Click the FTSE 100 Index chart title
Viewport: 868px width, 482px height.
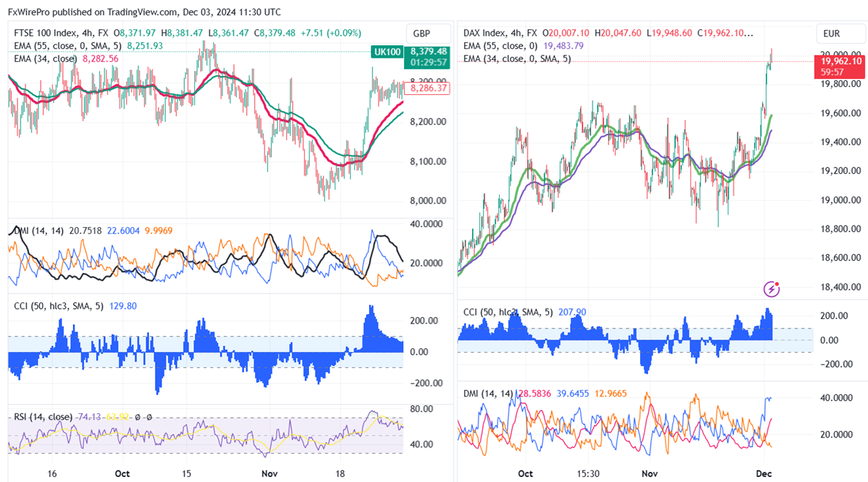pos(61,33)
